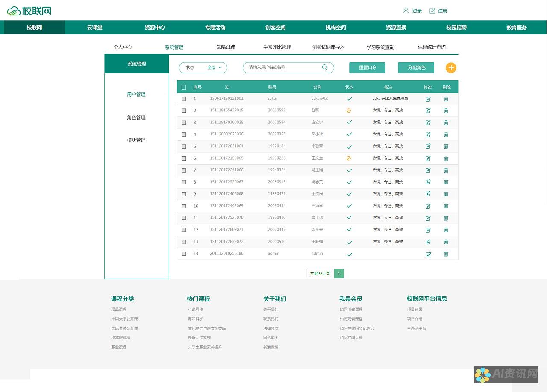Edit the user with account sakai

(428, 99)
